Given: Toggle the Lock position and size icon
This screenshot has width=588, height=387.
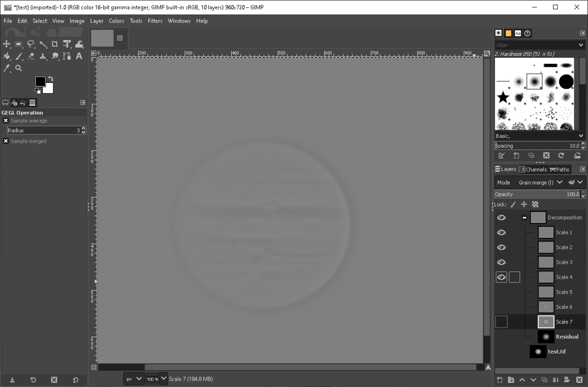Looking at the screenshot, I should [524, 205].
